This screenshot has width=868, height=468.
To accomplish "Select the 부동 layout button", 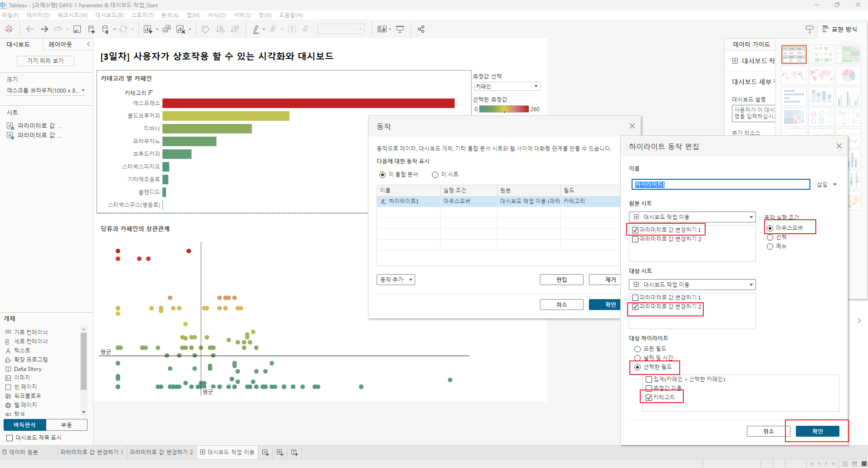I will pos(67,425).
